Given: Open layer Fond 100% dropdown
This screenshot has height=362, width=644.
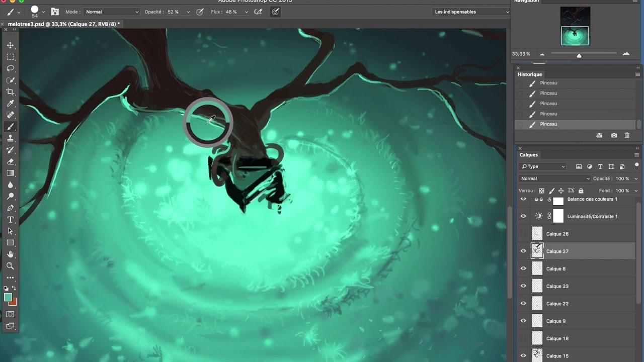Looking at the screenshot, I should (636, 191).
